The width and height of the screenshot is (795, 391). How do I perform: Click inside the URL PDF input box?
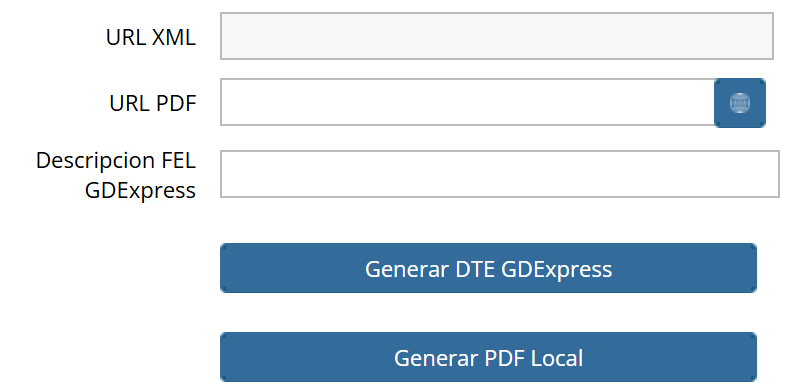click(x=467, y=102)
